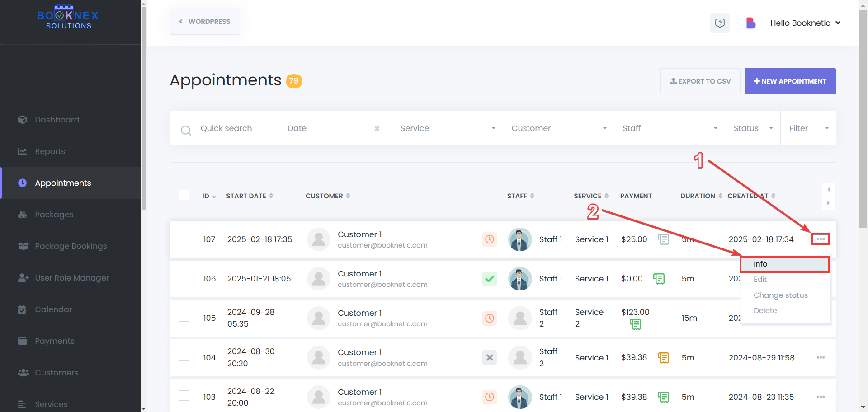Image resolution: width=868 pixels, height=412 pixels.
Task: Open the three-dot actions menu for appointment 107
Action: pyautogui.click(x=820, y=239)
